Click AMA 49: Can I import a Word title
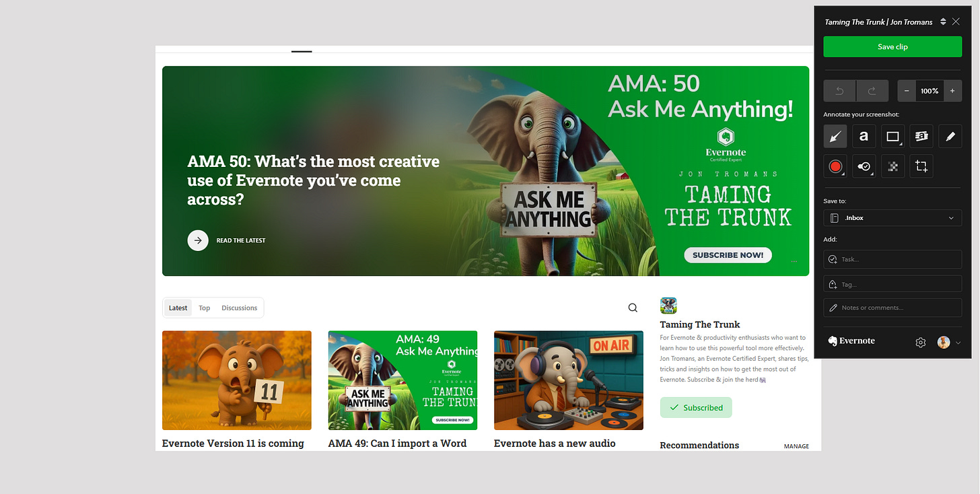 [397, 444]
